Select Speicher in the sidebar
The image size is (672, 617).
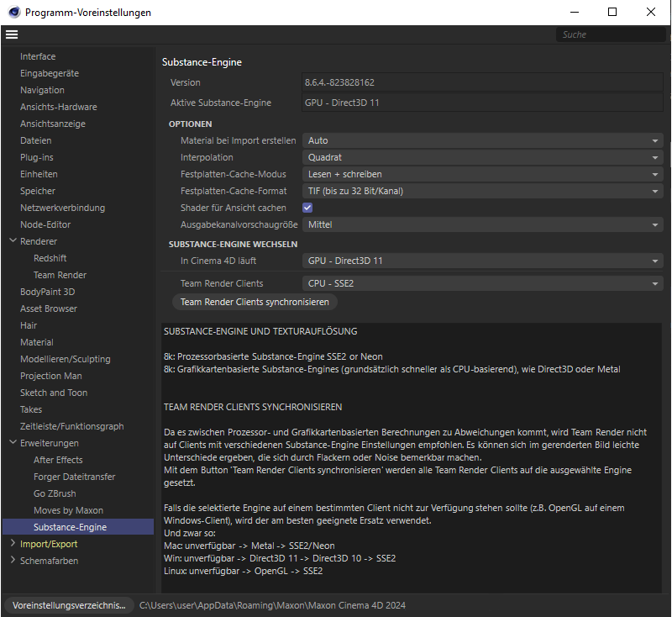pyautogui.click(x=38, y=191)
